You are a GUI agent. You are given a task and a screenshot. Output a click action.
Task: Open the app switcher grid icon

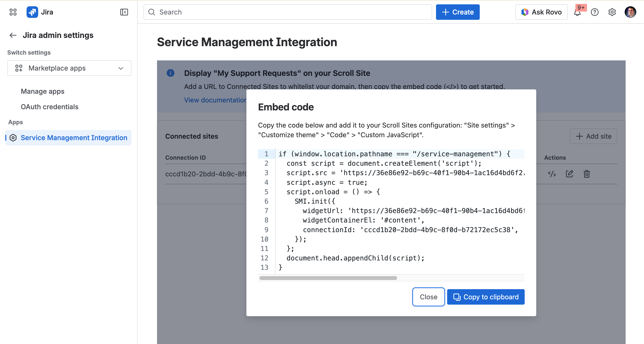pyautogui.click(x=13, y=12)
